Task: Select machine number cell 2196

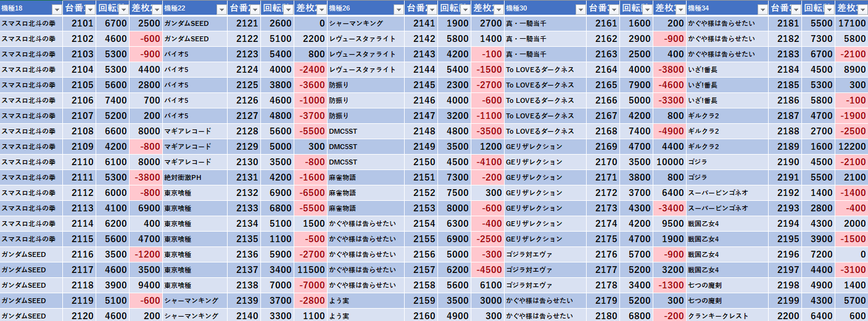Action: click(x=785, y=254)
